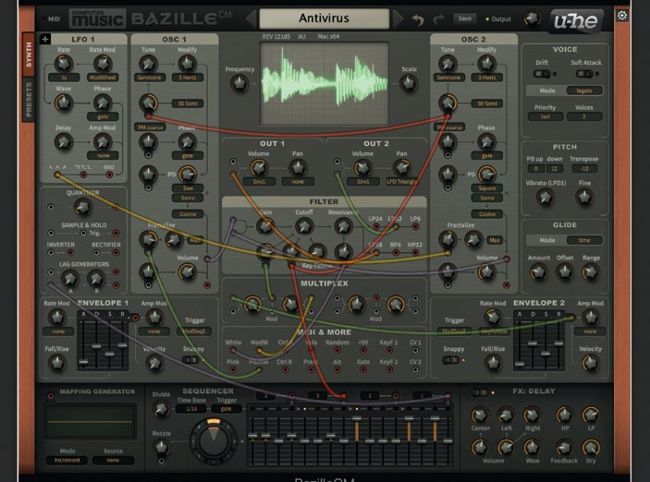
Task: Toggle the Drift switch in Voice
Action: click(542, 74)
